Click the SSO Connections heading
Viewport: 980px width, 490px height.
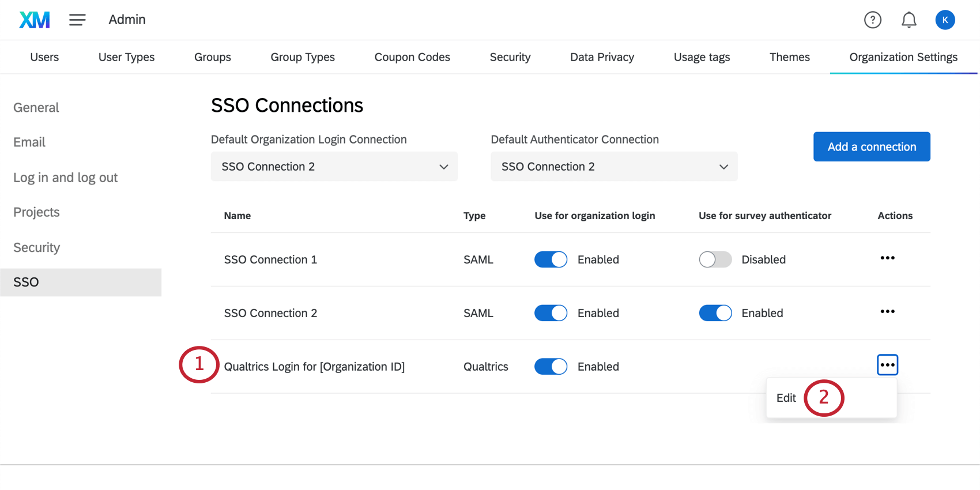pyautogui.click(x=287, y=105)
